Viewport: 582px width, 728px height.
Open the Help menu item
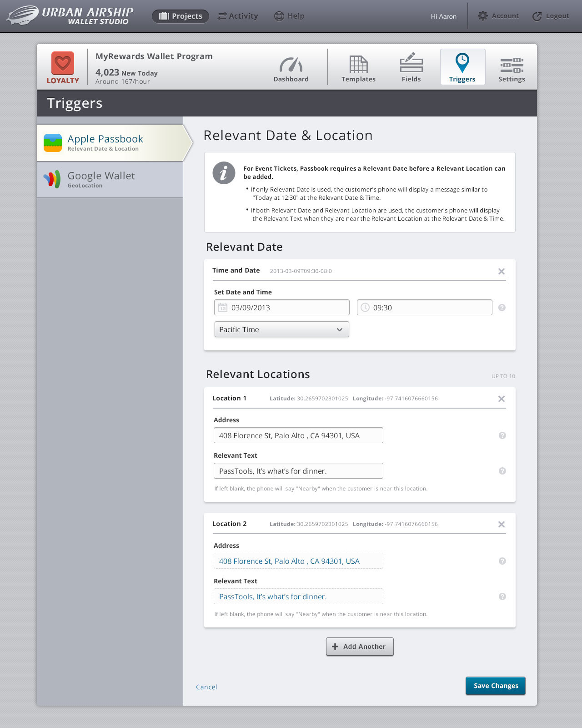(289, 16)
